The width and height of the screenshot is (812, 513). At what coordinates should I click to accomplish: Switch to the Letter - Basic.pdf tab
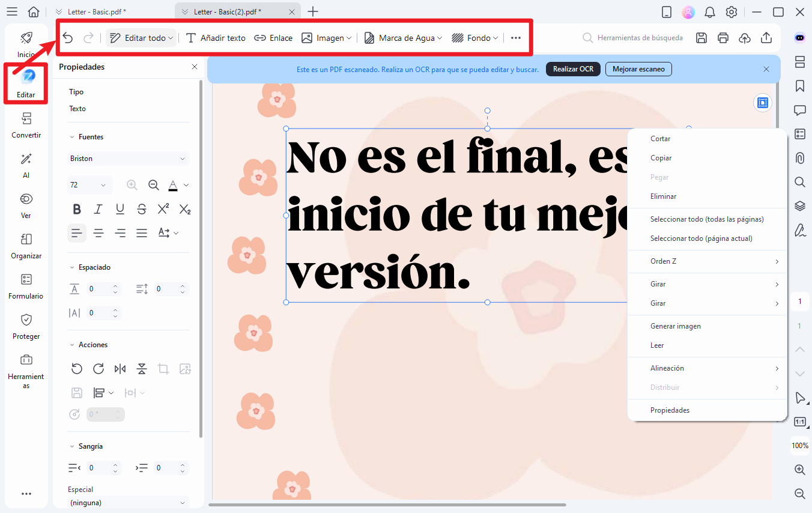(x=96, y=11)
